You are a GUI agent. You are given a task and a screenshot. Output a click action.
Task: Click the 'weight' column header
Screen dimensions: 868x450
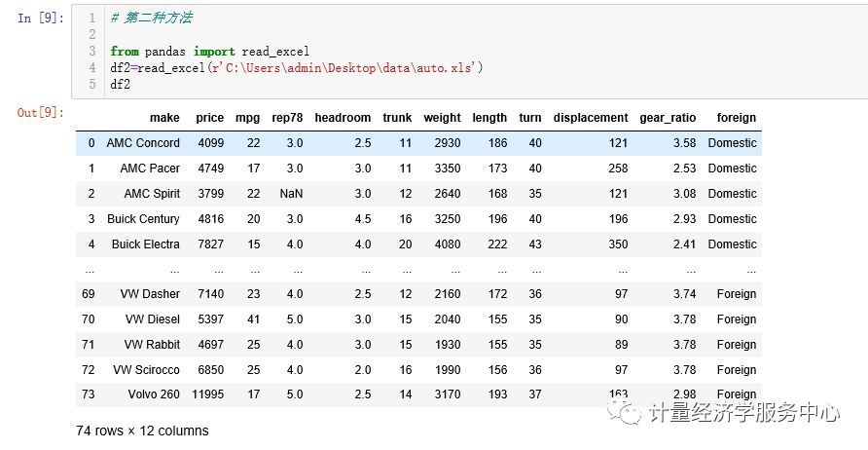coord(443,118)
